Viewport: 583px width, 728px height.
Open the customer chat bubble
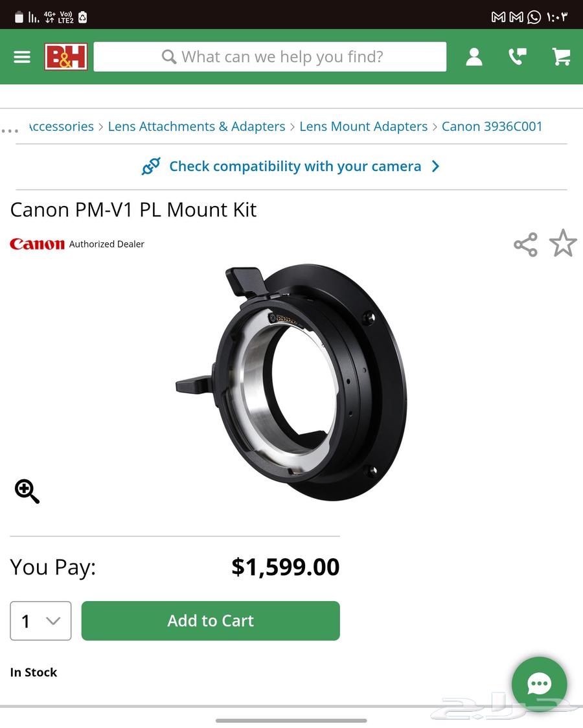pyautogui.click(x=540, y=685)
